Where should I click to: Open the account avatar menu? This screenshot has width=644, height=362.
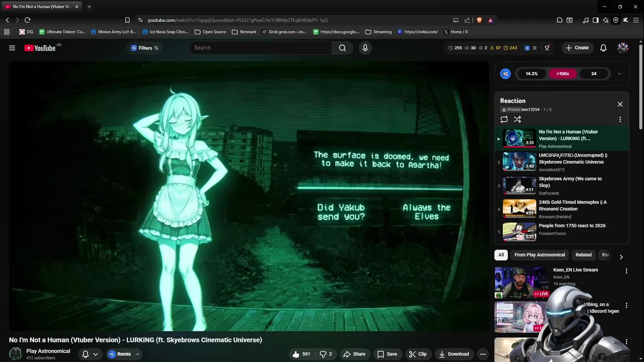[x=623, y=48]
